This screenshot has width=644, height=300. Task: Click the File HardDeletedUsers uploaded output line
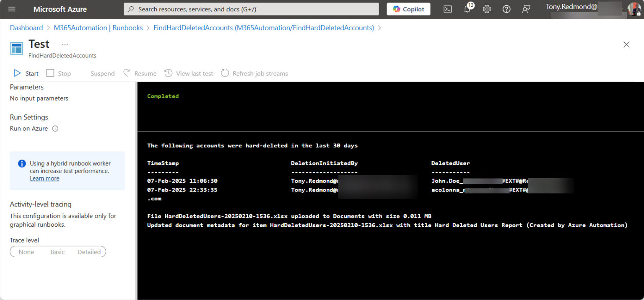(289, 216)
